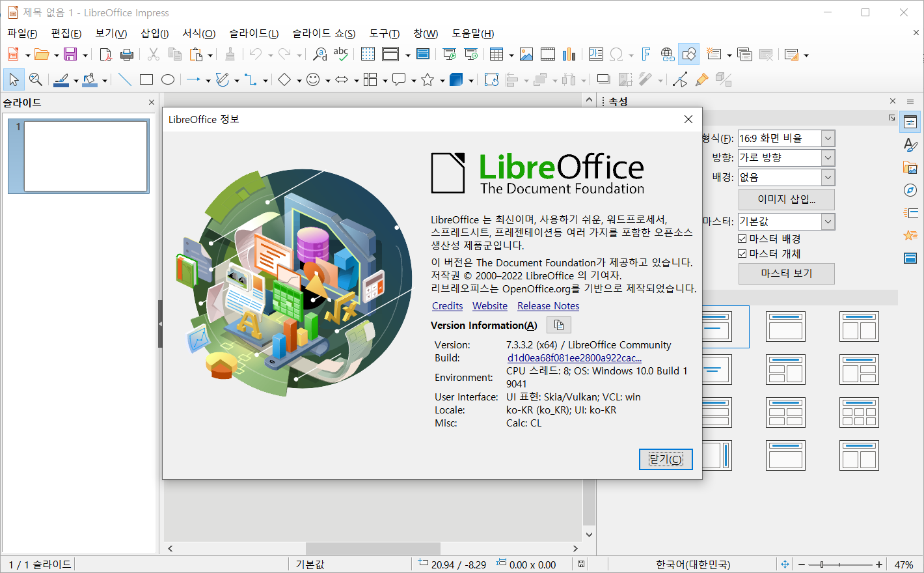Click the 이미지 삽입... button

pyautogui.click(x=786, y=199)
